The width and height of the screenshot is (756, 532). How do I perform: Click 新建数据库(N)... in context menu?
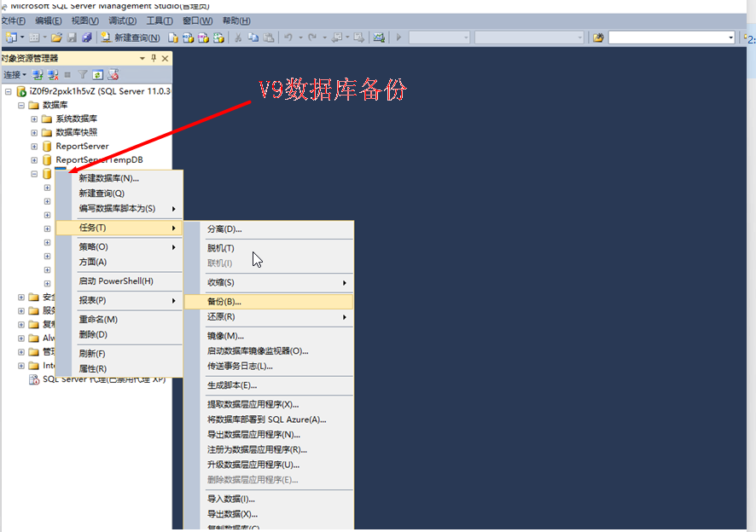click(x=108, y=178)
